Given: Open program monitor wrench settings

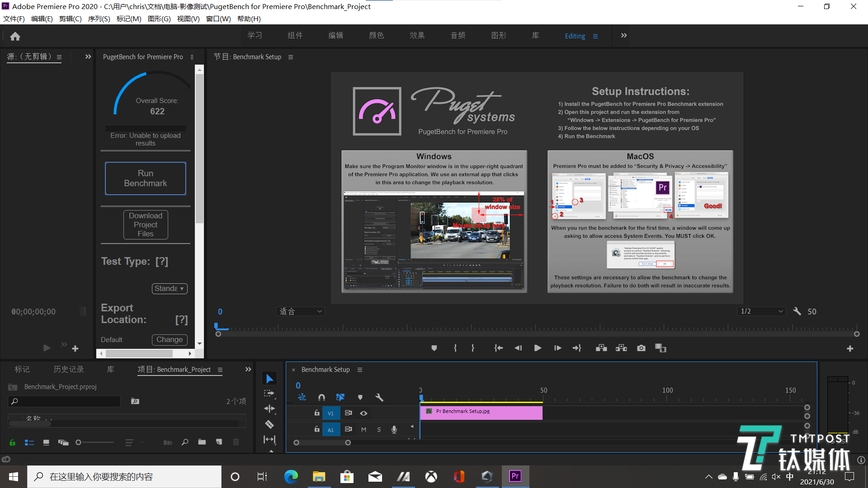Looking at the screenshot, I should coord(797,311).
